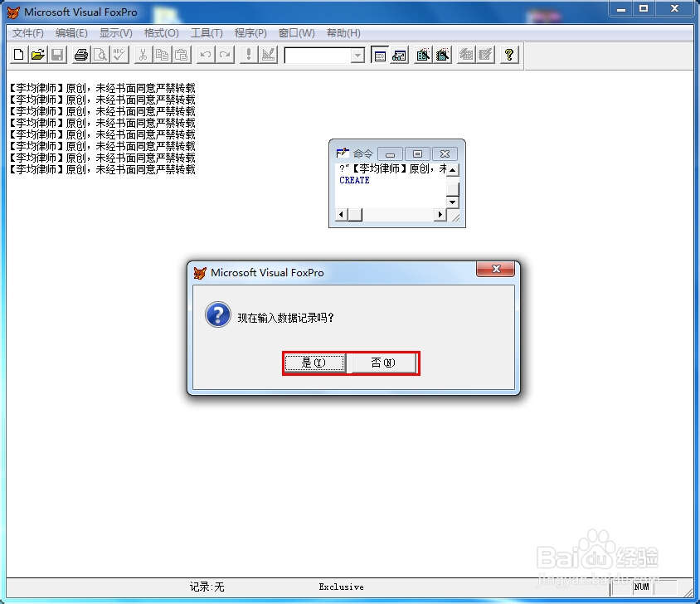Click the AutoReport wizard icon
The height and width of the screenshot is (604, 700).
tap(485, 55)
